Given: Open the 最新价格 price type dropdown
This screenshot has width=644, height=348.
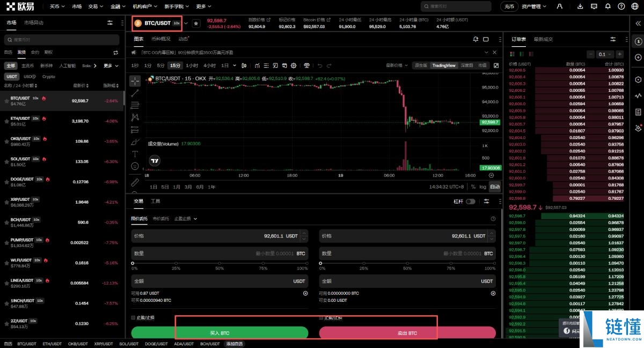Looking at the screenshot, I should click(x=396, y=66).
